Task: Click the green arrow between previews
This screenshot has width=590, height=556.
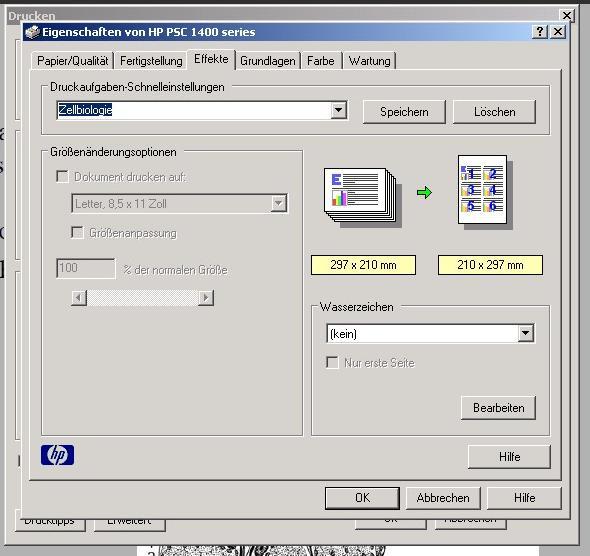Action: 424,193
